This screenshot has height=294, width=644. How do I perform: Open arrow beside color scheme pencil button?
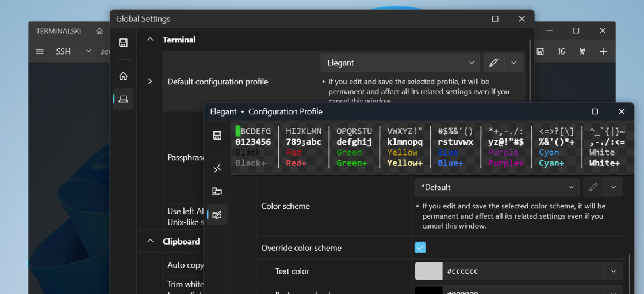point(614,187)
